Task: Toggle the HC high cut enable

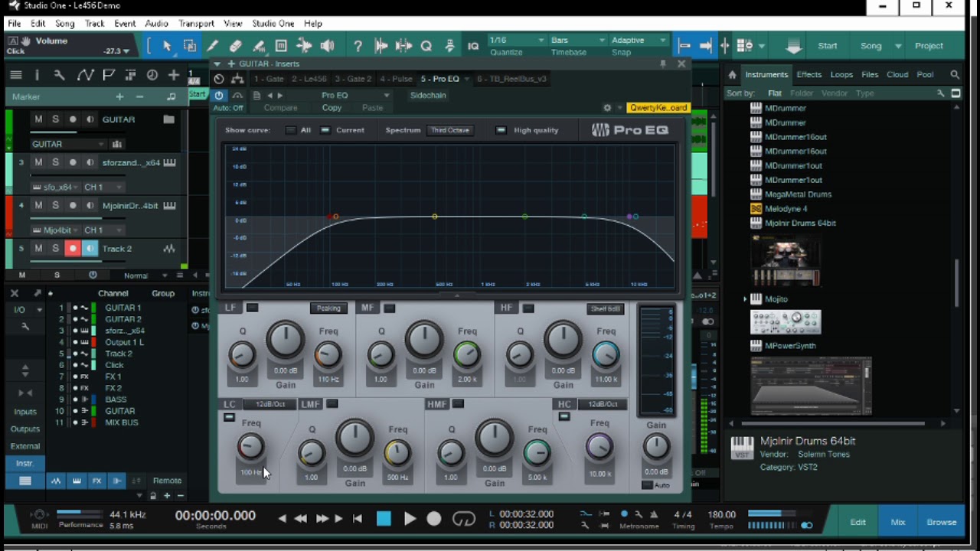Action: [564, 416]
